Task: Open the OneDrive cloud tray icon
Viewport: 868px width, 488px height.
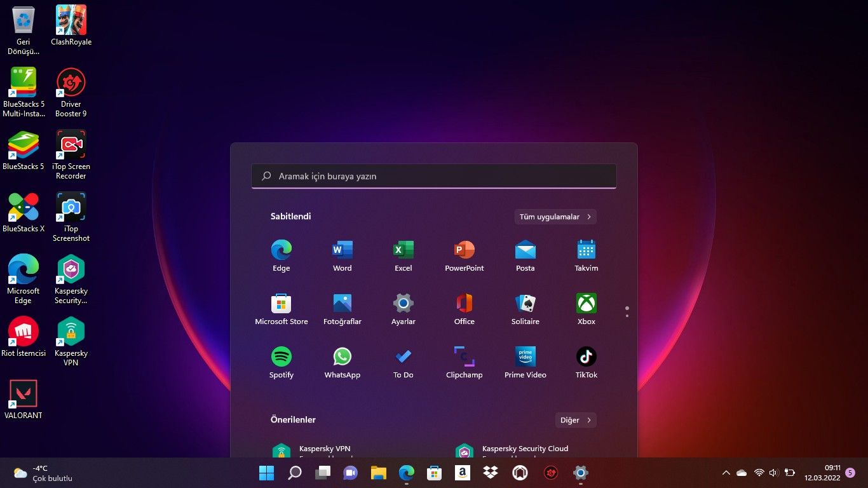Action: [x=742, y=473]
